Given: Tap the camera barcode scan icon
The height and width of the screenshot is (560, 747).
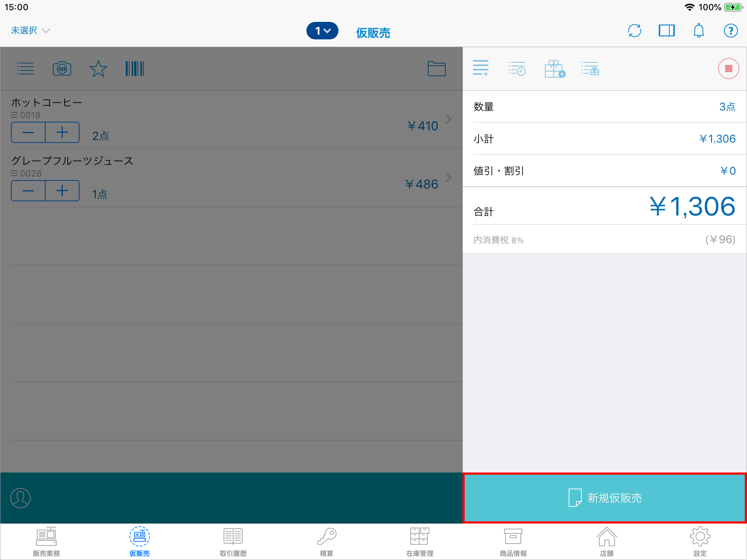Looking at the screenshot, I should 62,69.
